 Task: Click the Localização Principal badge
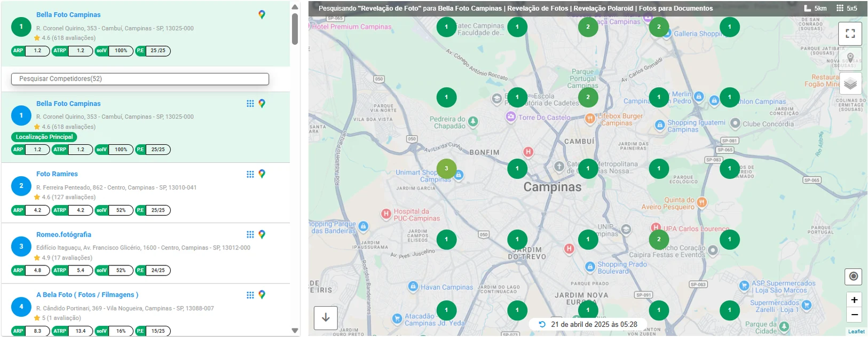[44, 137]
